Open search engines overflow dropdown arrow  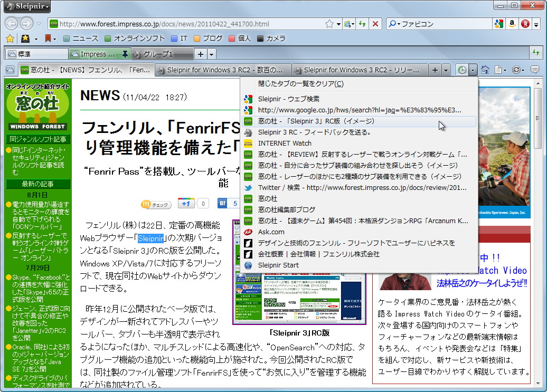click(536, 24)
